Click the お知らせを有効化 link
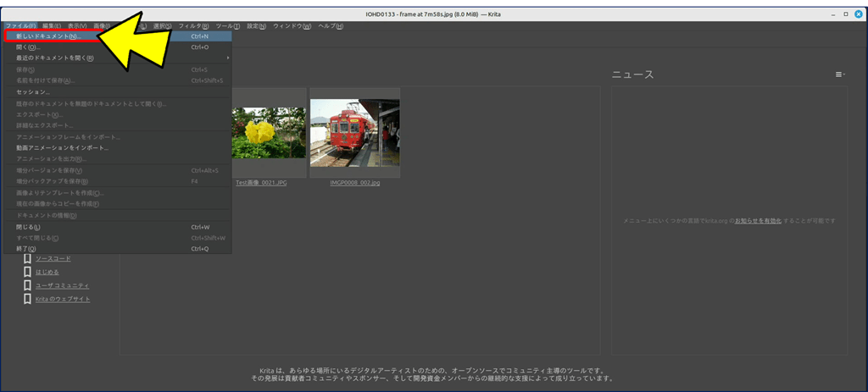868x392 pixels. pyautogui.click(x=758, y=221)
